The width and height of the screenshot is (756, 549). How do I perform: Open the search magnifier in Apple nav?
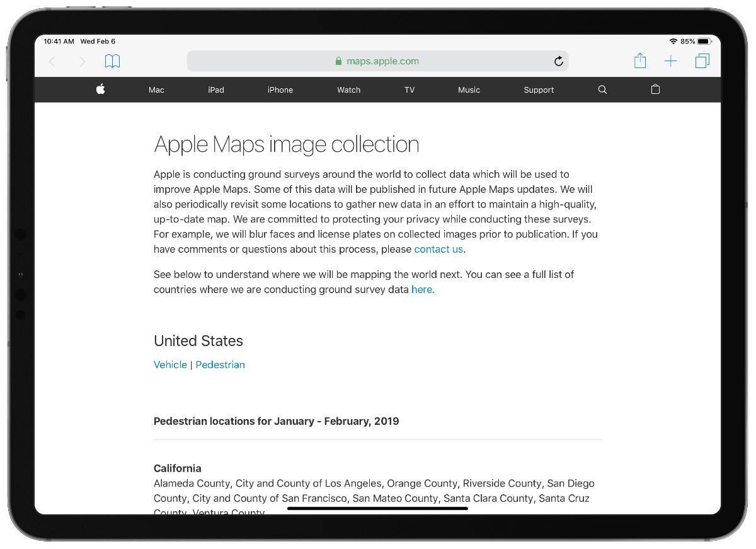click(x=602, y=90)
